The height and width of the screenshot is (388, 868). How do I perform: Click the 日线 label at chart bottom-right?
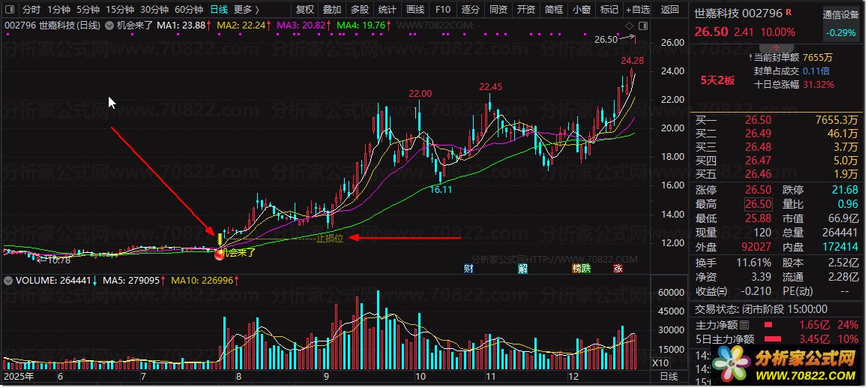click(669, 377)
